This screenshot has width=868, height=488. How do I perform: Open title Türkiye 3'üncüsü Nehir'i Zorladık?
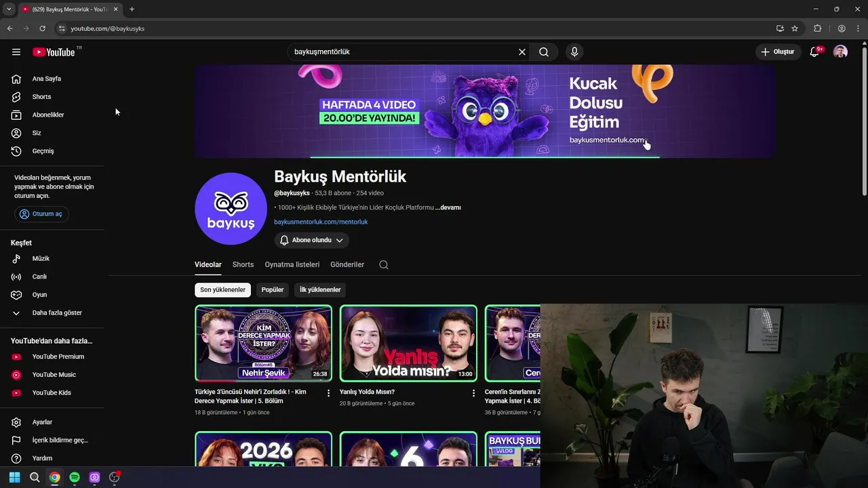tap(250, 396)
